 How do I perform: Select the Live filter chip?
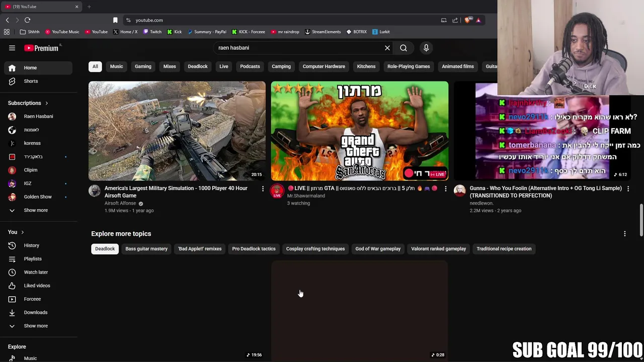tap(224, 66)
